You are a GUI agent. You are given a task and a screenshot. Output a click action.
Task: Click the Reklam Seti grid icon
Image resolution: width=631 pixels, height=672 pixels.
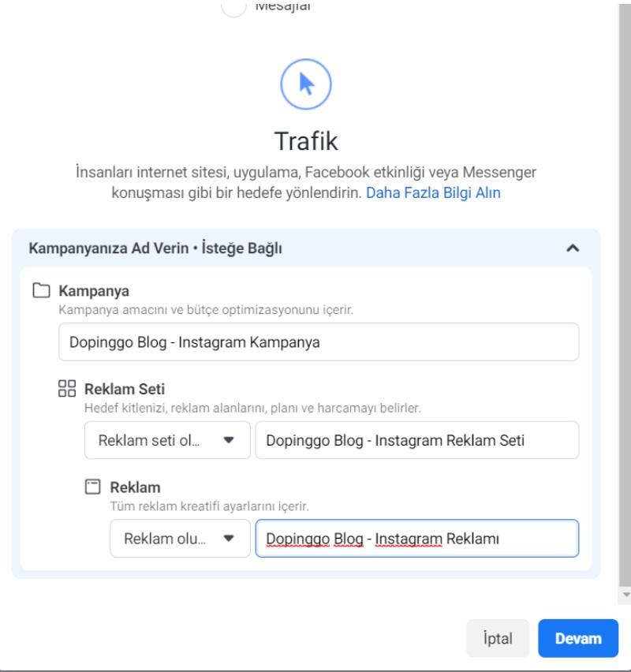click(x=67, y=389)
